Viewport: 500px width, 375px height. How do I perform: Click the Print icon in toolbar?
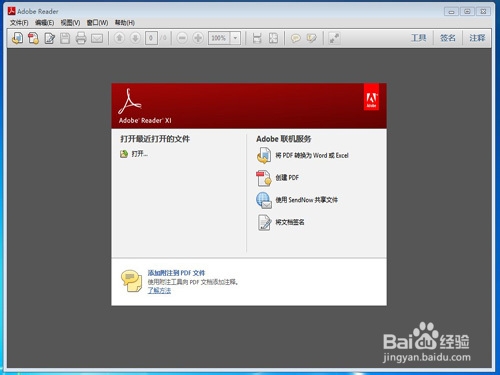[81, 38]
